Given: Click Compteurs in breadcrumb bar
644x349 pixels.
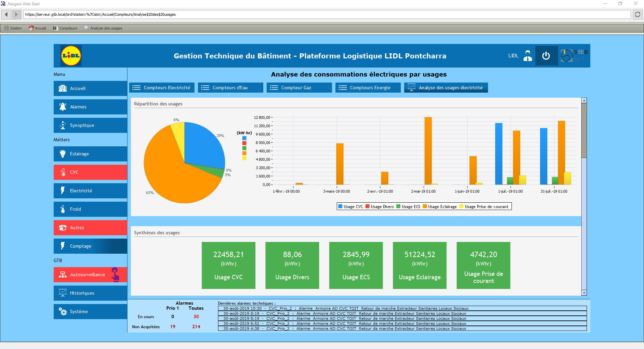Looking at the screenshot, I should click(x=65, y=28).
